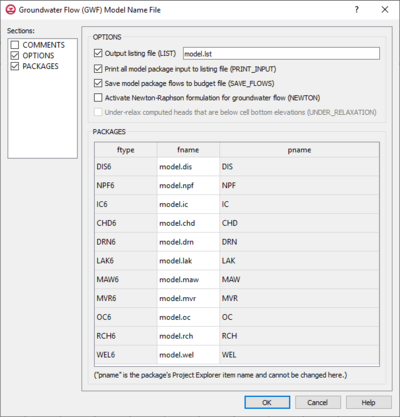400x417 pixels.
Task: Click the Cancel button
Action: [x=318, y=402]
